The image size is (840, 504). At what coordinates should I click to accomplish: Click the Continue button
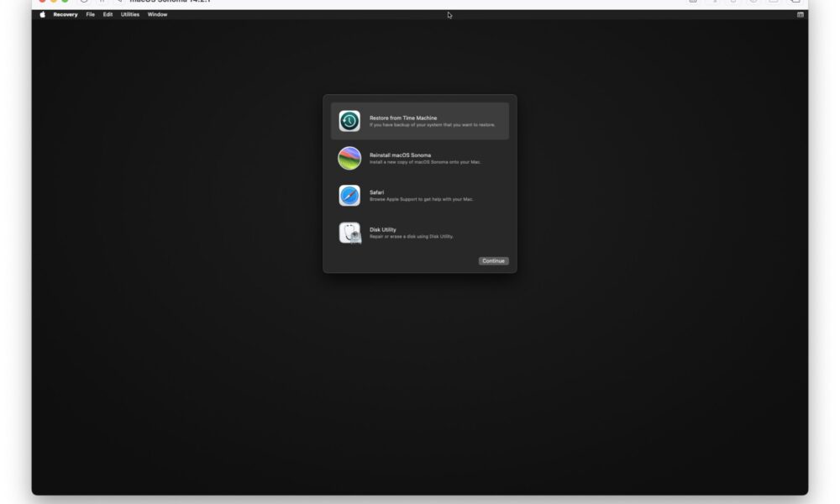click(493, 261)
